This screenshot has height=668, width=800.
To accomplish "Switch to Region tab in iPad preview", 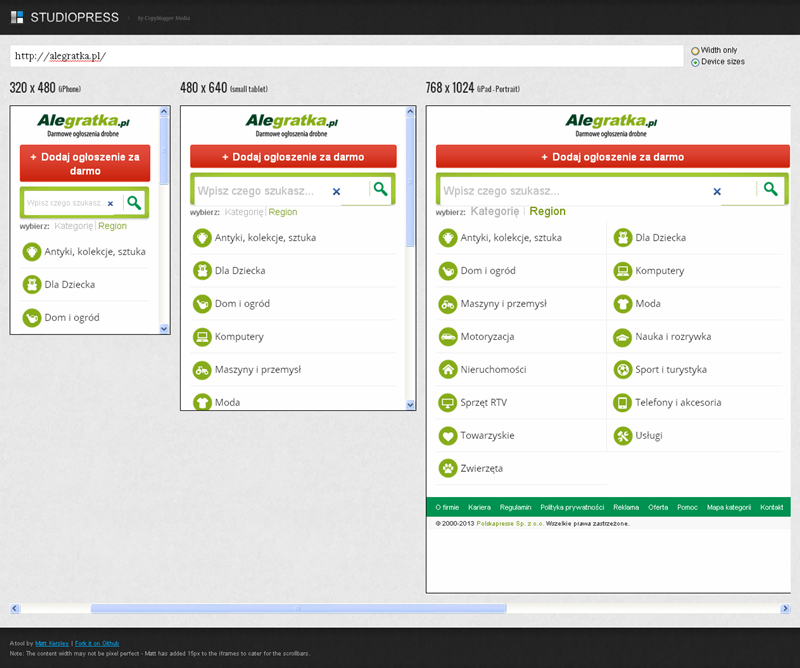I will click(547, 212).
